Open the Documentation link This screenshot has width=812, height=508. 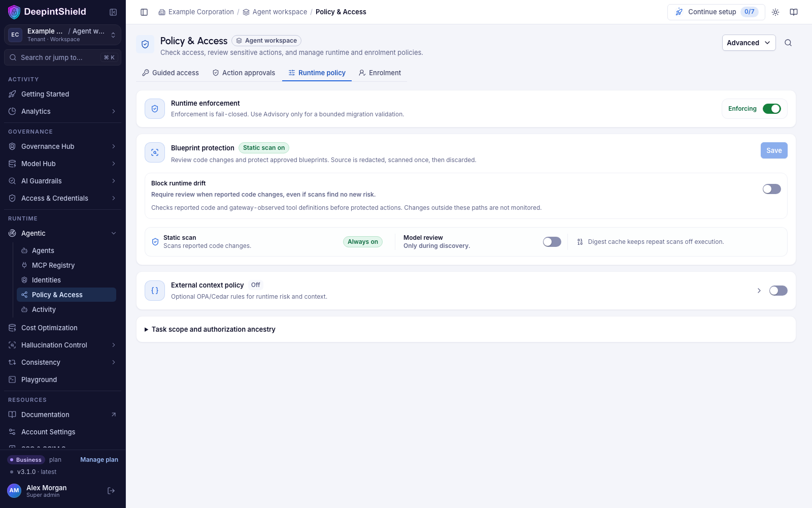[62, 415]
